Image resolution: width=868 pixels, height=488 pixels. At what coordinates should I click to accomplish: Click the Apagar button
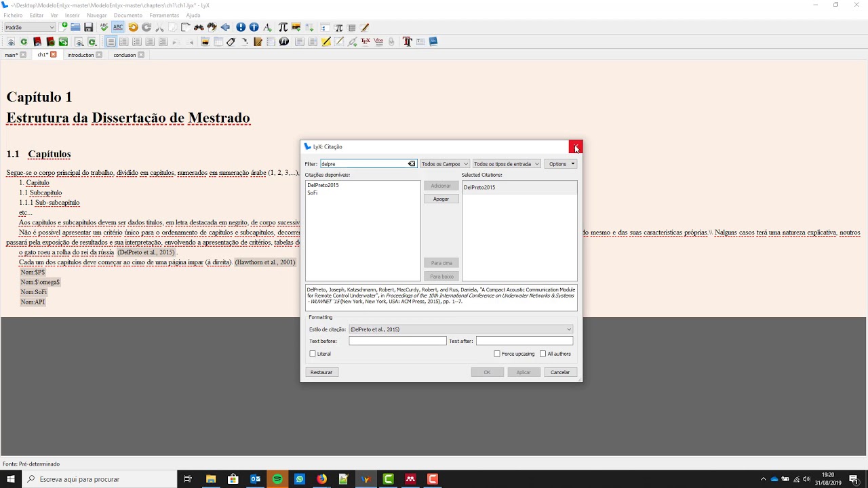pos(441,199)
